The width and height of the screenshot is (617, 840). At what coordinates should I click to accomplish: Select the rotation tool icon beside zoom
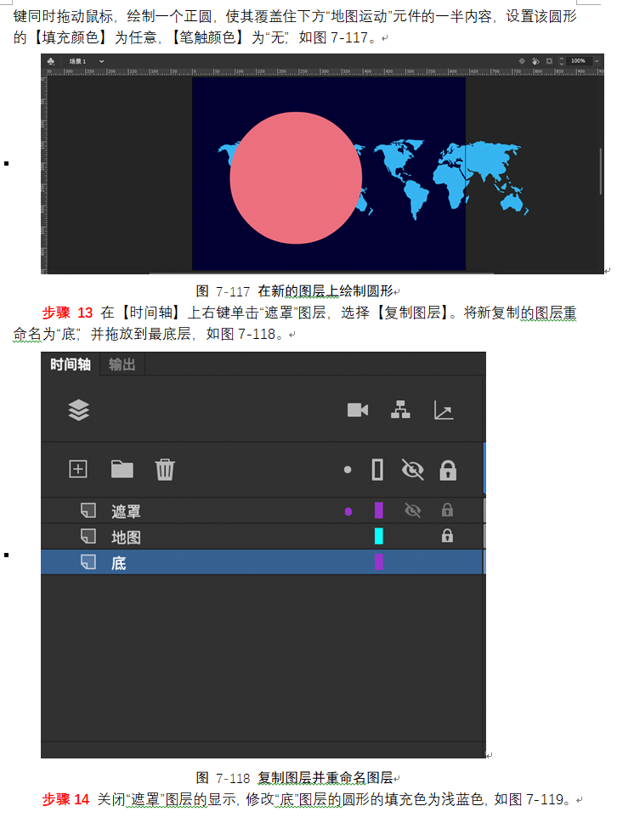coord(535,61)
